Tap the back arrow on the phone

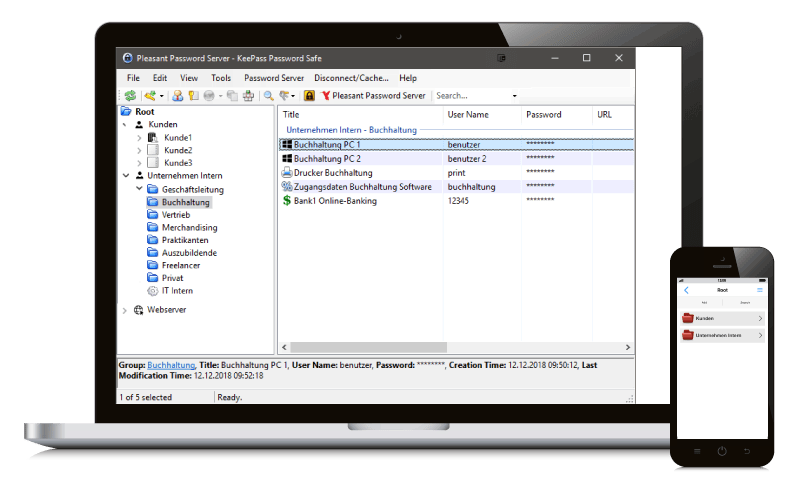coord(686,290)
